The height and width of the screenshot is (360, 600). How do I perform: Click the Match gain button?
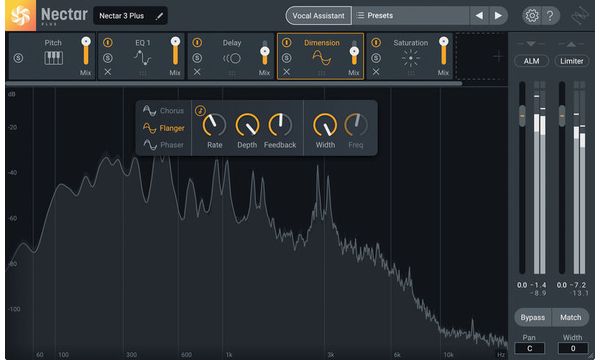coord(571,318)
